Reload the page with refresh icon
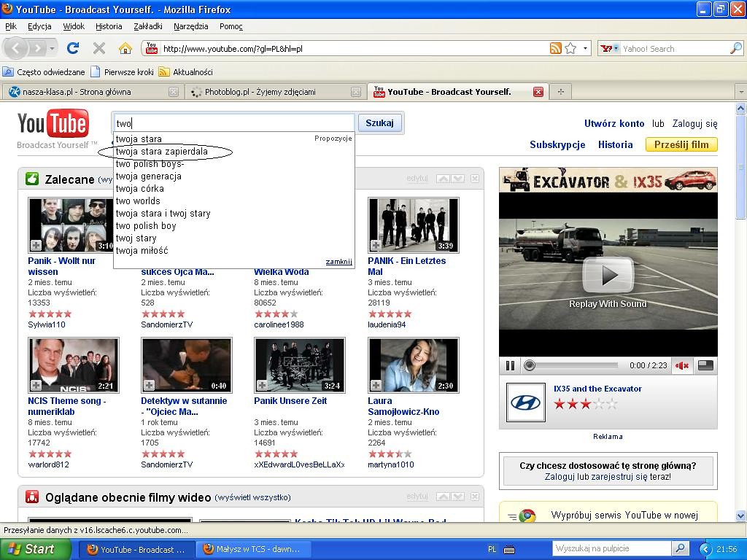Viewport: 747px width, 560px height. click(x=73, y=48)
